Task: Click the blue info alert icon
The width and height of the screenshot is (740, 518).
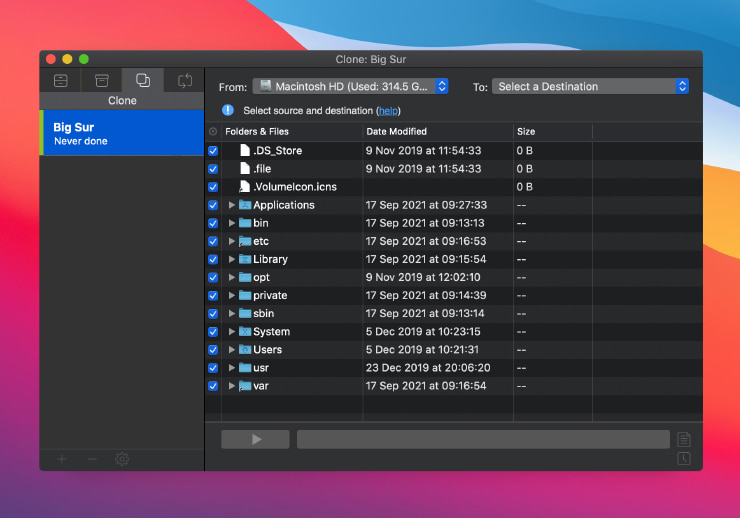Action: coord(228,110)
